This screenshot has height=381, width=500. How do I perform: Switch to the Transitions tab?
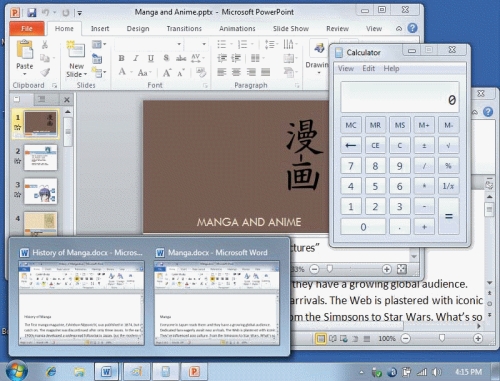tap(184, 29)
